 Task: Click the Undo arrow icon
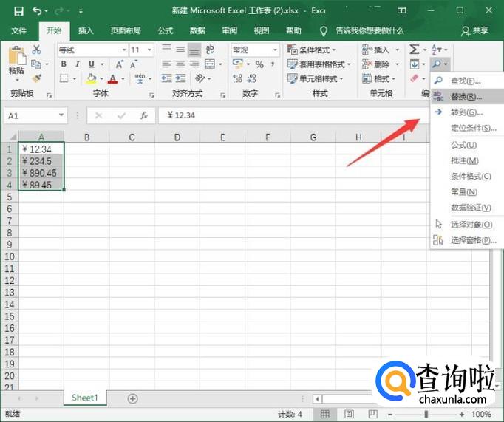pyautogui.click(x=37, y=11)
